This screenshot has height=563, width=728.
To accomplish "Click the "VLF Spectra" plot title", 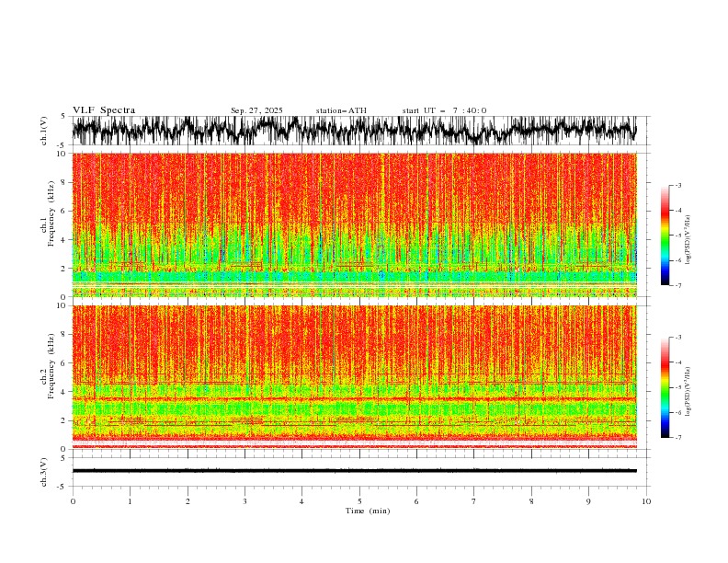I will (104, 110).
